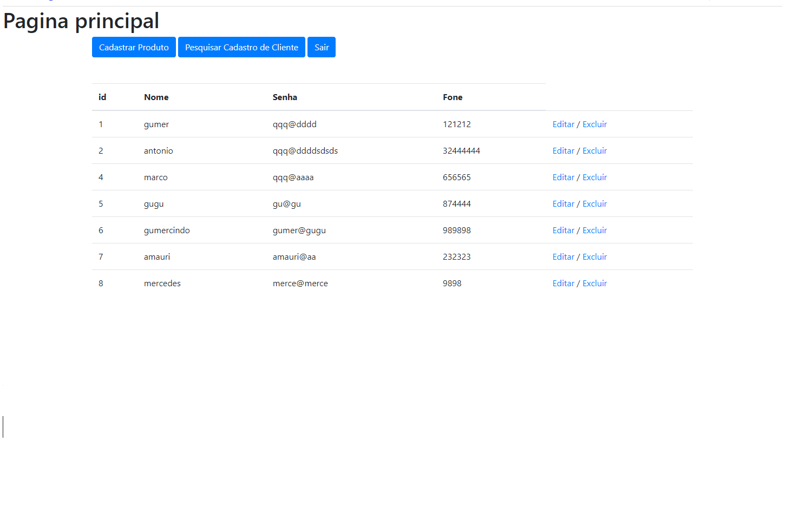Edit the row for amauri
Viewport: 812px width, 514px height.
(563, 256)
